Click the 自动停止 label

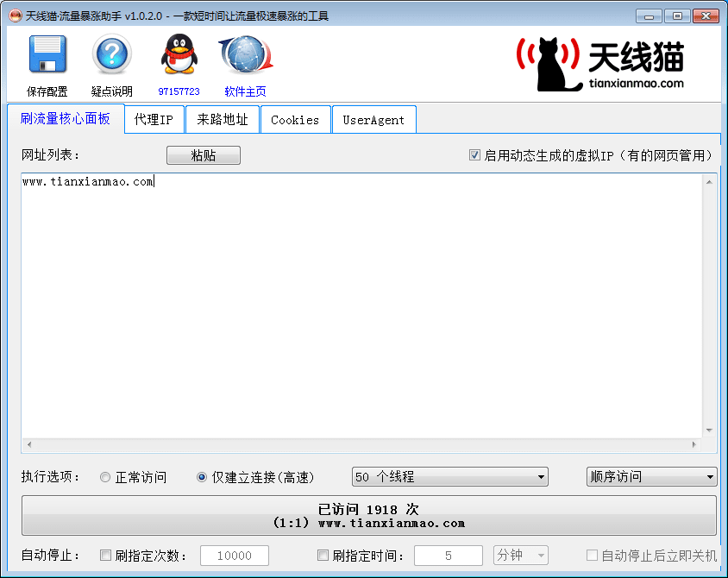(50, 556)
